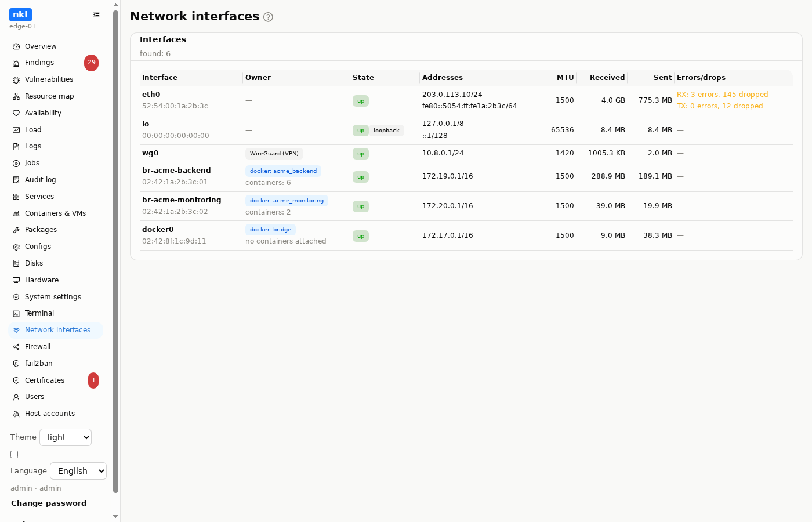The width and height of the screenshot is (812, 522).
Task: Click the Change password button
Action: [49, 503]
